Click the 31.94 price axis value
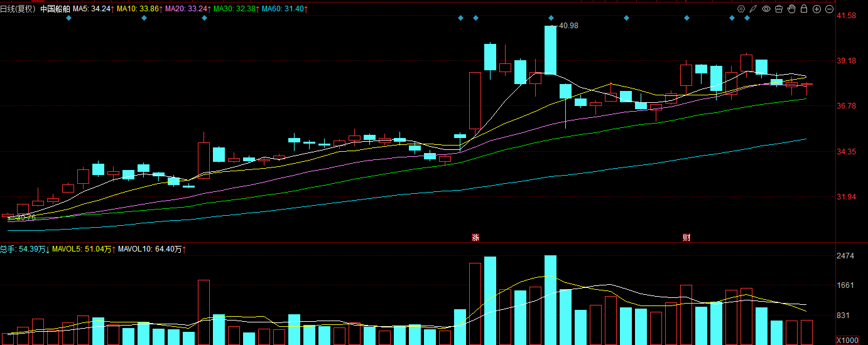This screenshot has width=868, height=345. [847, 197]
